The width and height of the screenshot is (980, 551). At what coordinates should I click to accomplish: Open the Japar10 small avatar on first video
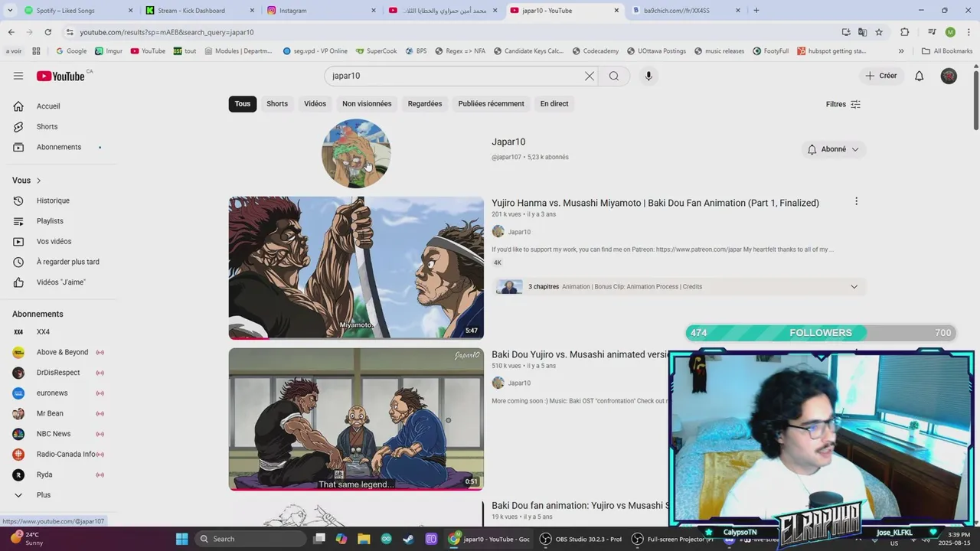point(498,232)
